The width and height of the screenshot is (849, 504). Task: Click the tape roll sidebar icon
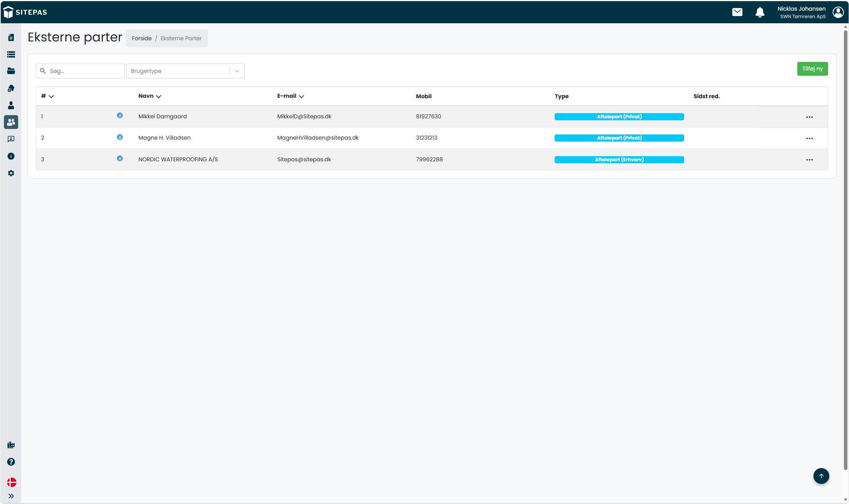(11, 88)
